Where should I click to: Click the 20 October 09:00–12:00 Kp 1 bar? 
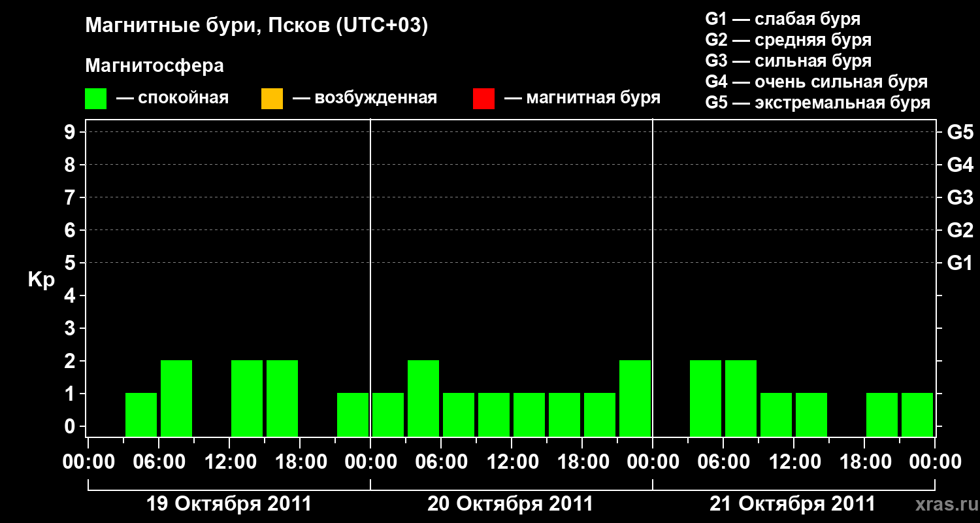(x=494, y=414)
